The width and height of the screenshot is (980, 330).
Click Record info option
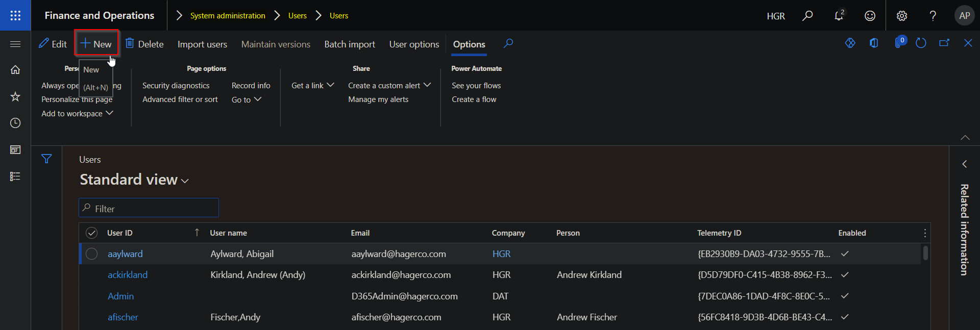click(x=251, y=85)
